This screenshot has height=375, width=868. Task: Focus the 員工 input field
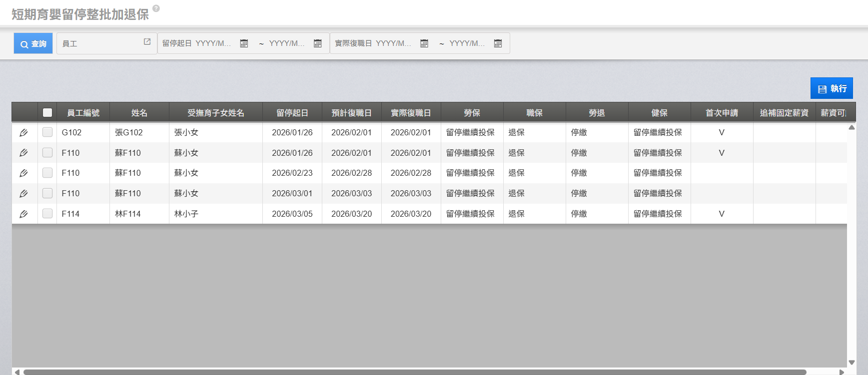(x=100, y=44)
